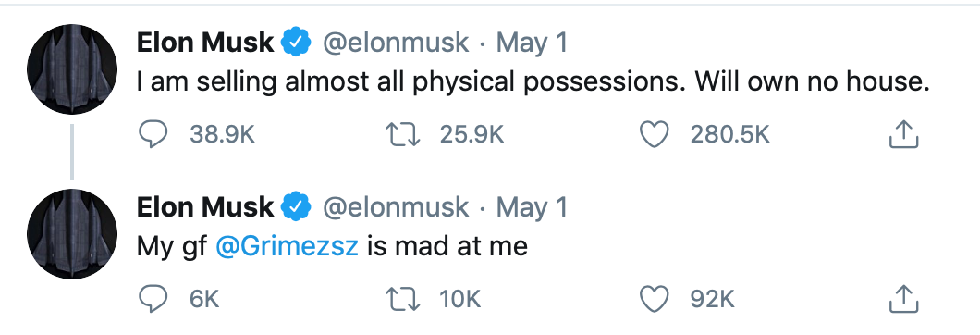Retweet the tweet with 10K retweets
The width and height of the screenshot is (980, 335).
pos(403,299)
